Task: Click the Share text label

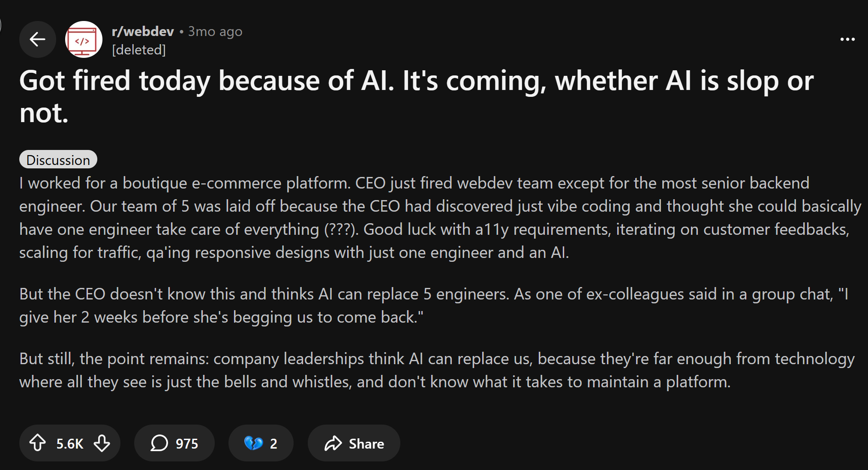Action: pos(366,443)
